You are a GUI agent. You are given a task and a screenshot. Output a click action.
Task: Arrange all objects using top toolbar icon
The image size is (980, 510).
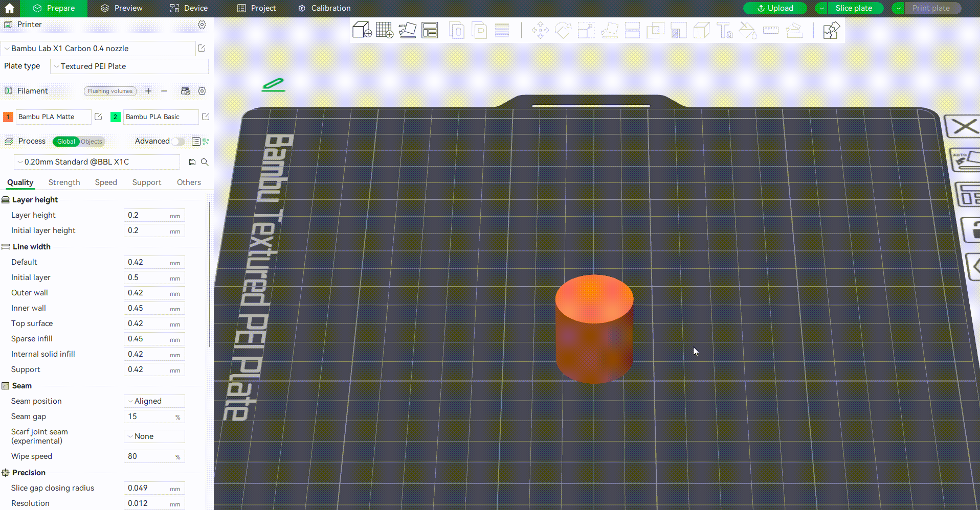430,30
